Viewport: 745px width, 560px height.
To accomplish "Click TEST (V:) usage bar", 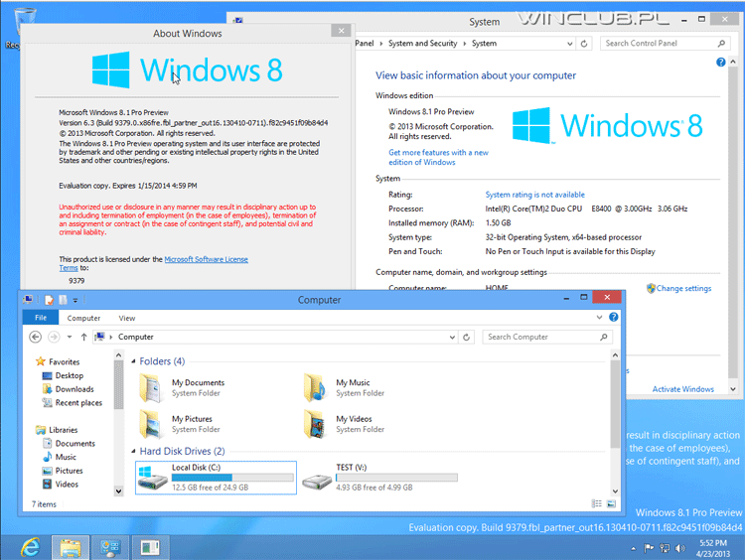I will [x=396, y=478].
